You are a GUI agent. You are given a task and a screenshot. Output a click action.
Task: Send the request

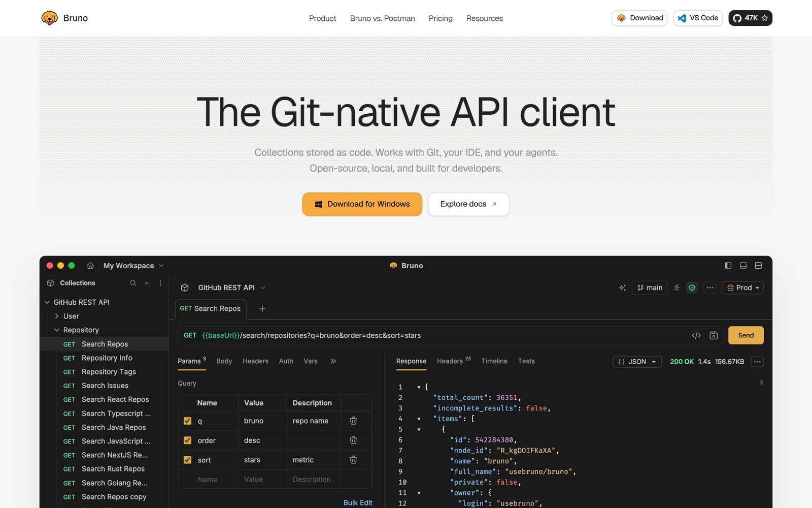coord(746,335)
